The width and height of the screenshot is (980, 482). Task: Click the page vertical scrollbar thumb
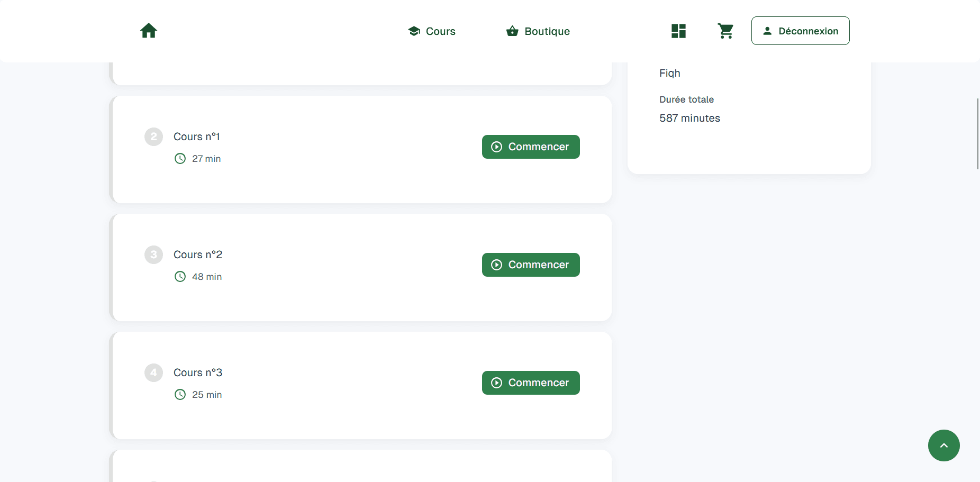pyautogui.click(x=977, y=133)
